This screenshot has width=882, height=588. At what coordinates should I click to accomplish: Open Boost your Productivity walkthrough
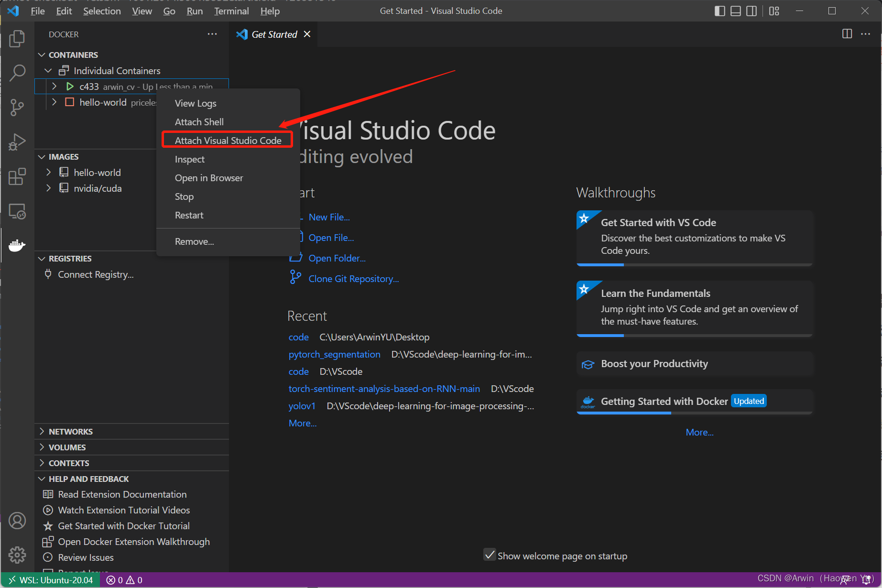click(695, 364)
